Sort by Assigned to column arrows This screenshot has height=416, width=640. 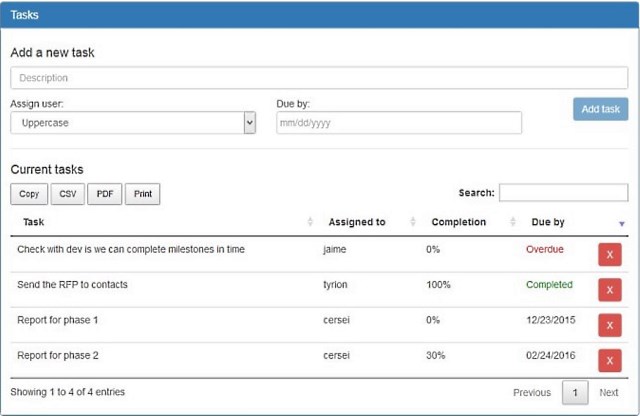(x=413, y=222)
